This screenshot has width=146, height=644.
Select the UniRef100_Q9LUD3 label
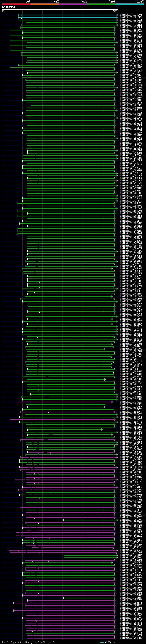131,88
